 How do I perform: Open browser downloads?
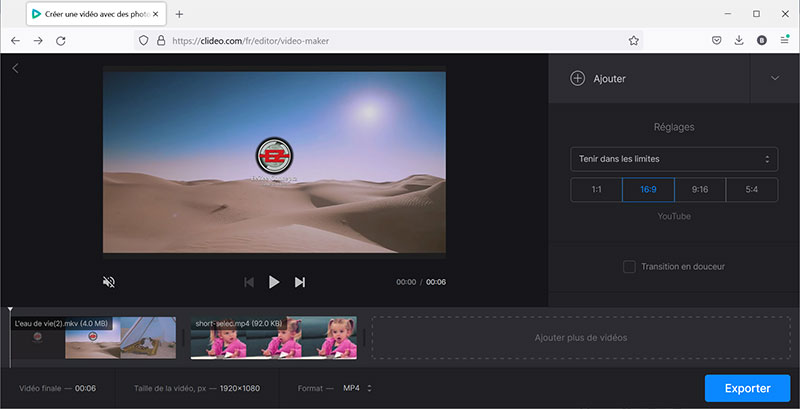pos(739,40)
